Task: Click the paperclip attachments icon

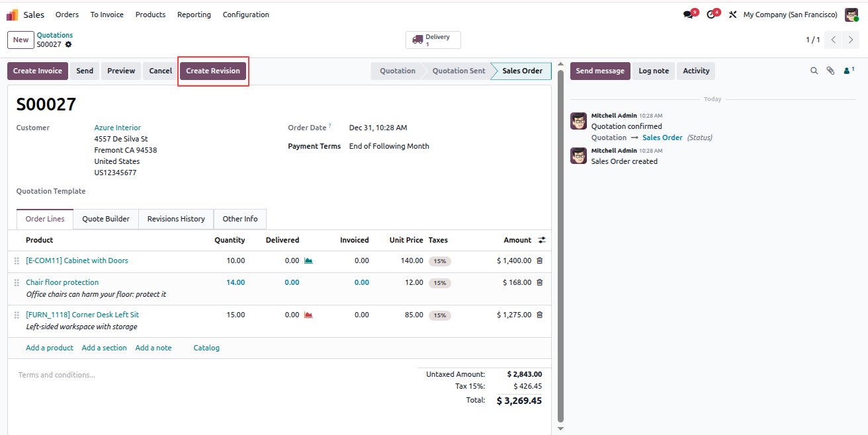Action: tap(830, 71)
